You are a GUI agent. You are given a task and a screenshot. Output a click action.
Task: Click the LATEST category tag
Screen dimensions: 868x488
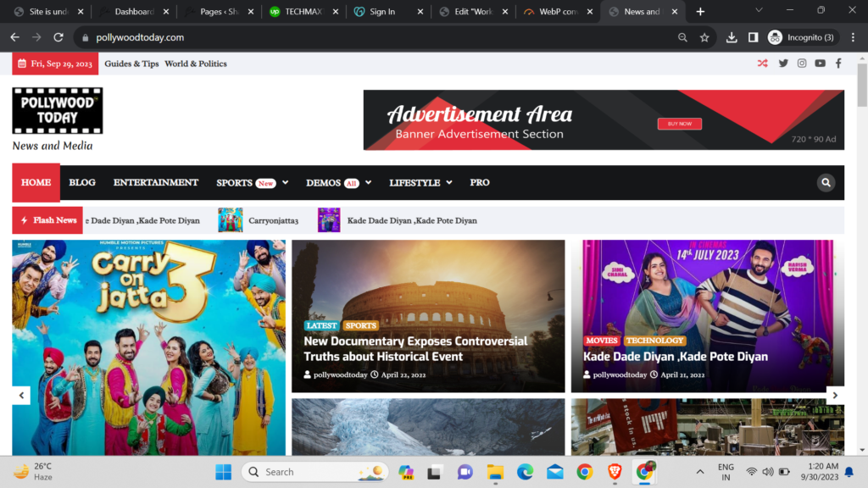321,325
